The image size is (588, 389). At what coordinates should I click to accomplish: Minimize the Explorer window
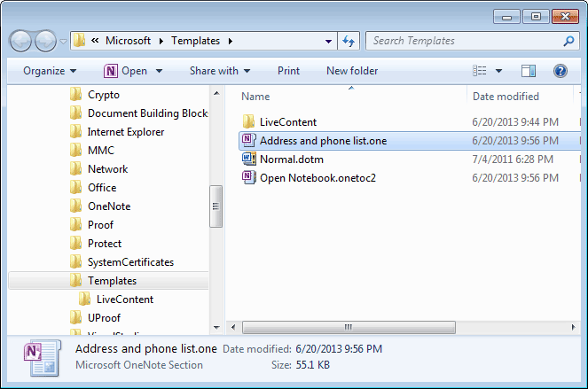click(x=506, y=17)
